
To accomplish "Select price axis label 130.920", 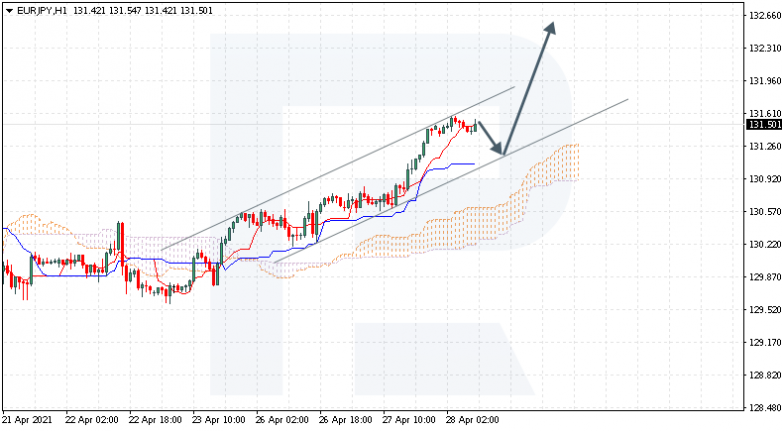I will [765, 179].
